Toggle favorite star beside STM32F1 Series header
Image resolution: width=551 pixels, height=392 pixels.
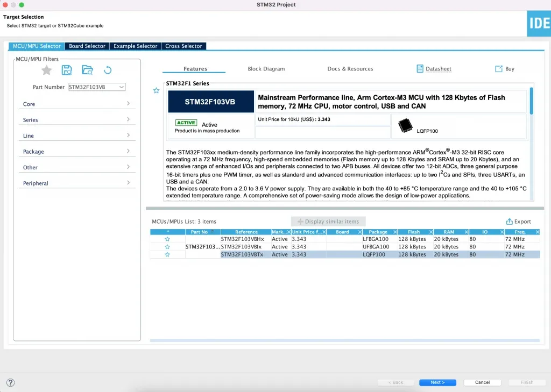(157, 91)
